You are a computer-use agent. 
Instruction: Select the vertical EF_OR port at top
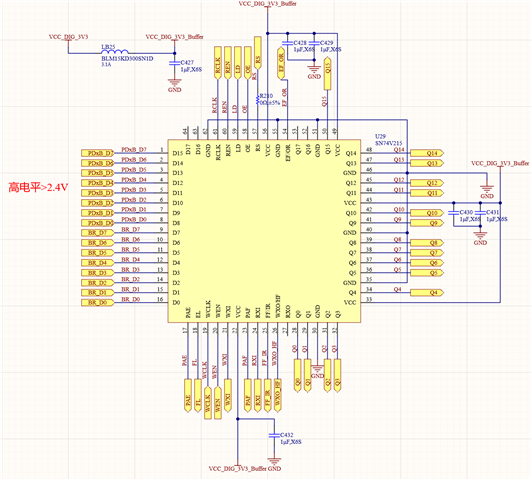click(281, 63)
